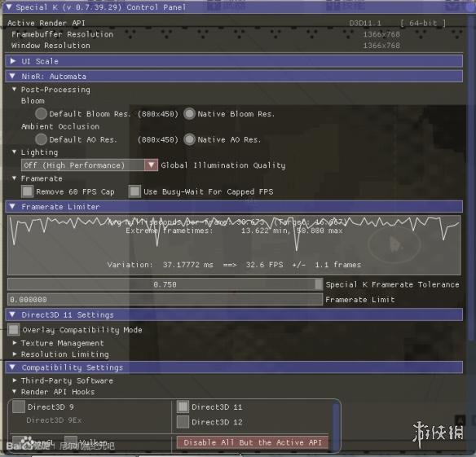476x457 pixels.
Task: Open Global Illumination Quality dropdown arrow
Action: (151, 165)
